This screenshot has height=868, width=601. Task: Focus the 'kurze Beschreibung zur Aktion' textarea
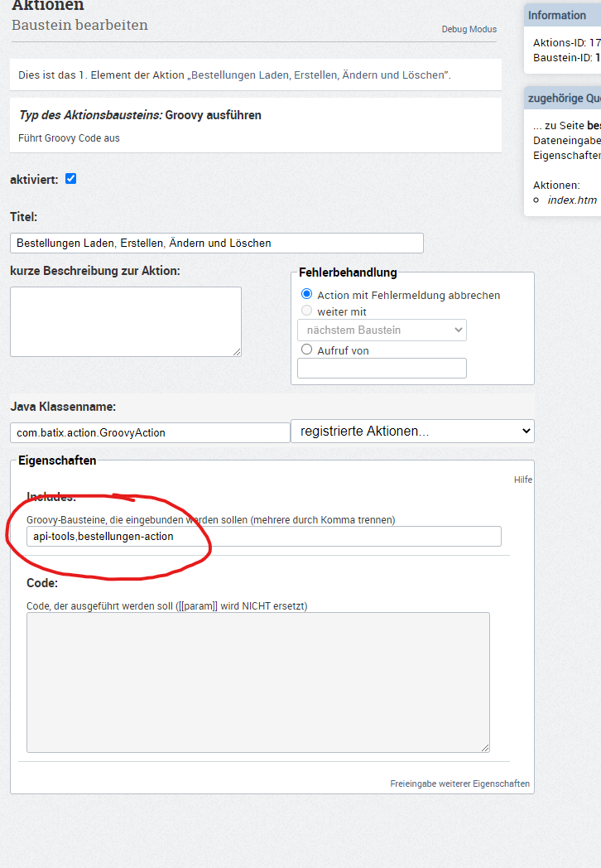(126, 321)
